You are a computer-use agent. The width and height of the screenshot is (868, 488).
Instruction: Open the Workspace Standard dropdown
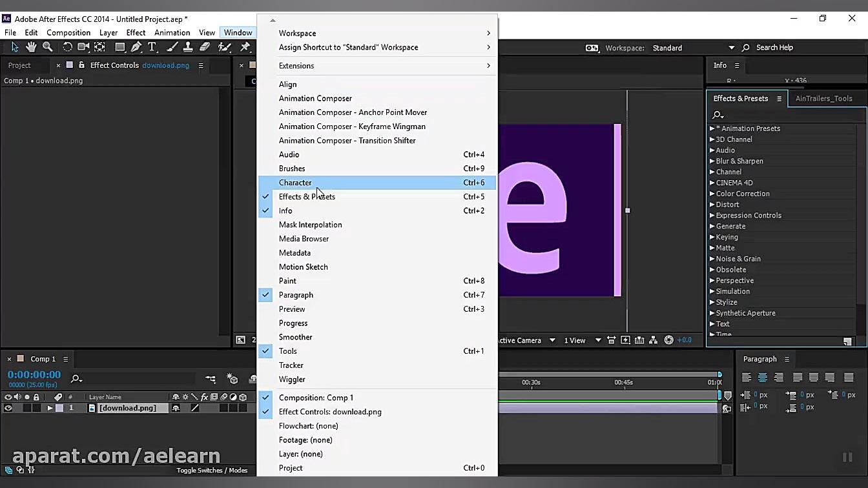693,48
